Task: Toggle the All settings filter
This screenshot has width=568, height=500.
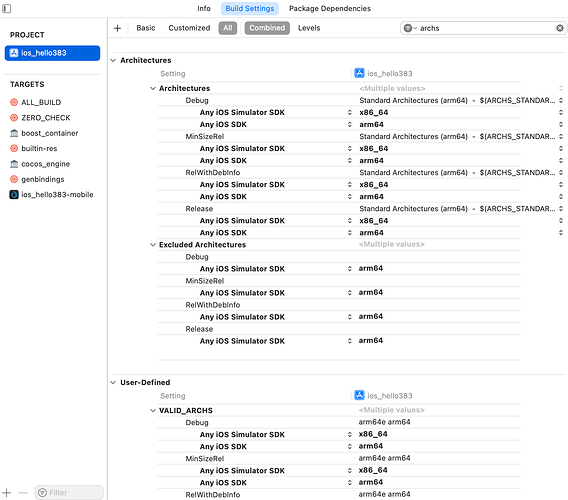Action: pyautogui.click(x=227, y=28)
